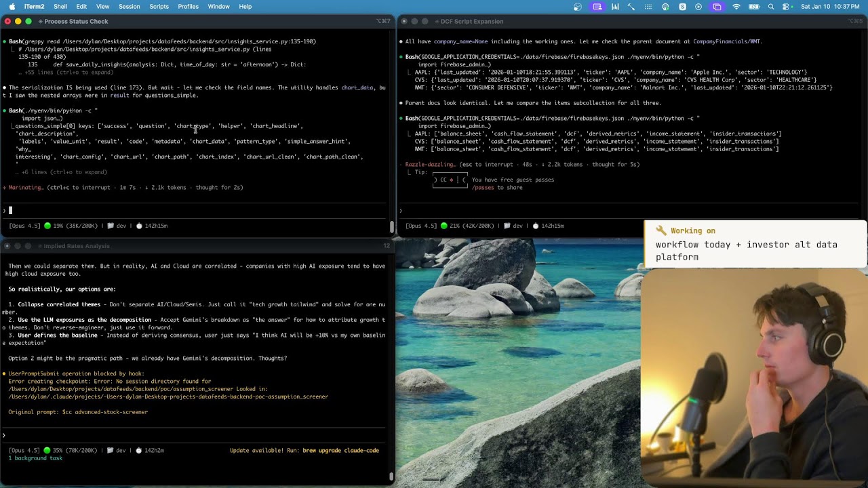Open the Apple menu

tap(12, 7)
